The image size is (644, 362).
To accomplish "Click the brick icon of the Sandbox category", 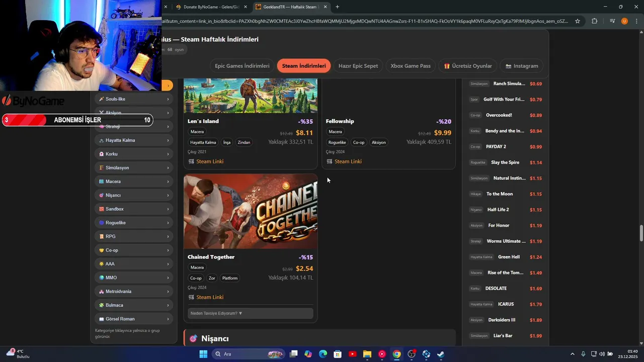I will [102, 209].
